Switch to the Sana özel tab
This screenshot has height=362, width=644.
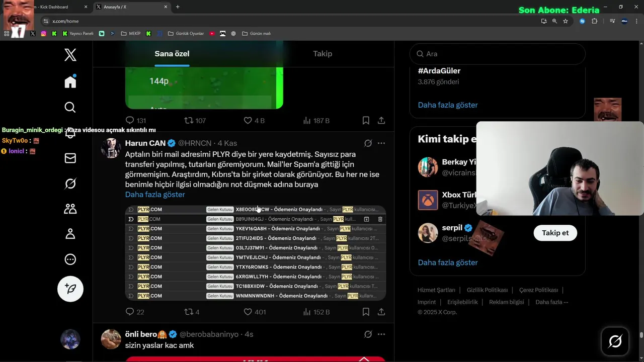tap(172, 54)
